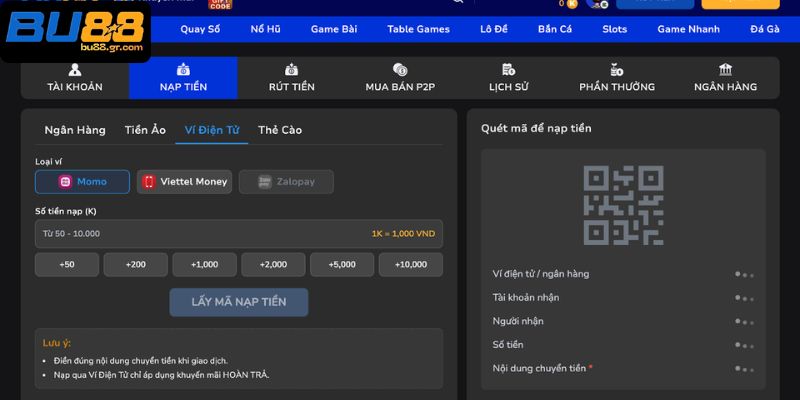Image resolution: width=800 pixels, height=400 pixels.
Task: Open the Rút Tiền withdraw icon
Action: point(291,70)
